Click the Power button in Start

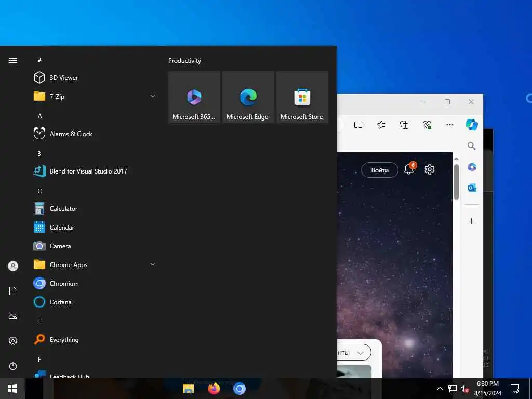tap(13, 366)
